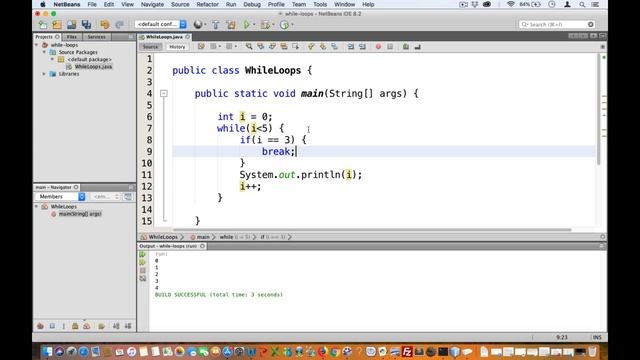The height and width of the screenshot is (360, 640).
Task: Toggle Show Non-Public Members in Navigator toolbar
Action: point(75,326)
